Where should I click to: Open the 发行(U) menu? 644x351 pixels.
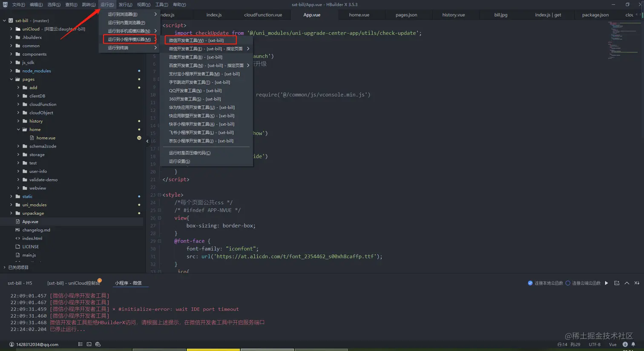125,5
